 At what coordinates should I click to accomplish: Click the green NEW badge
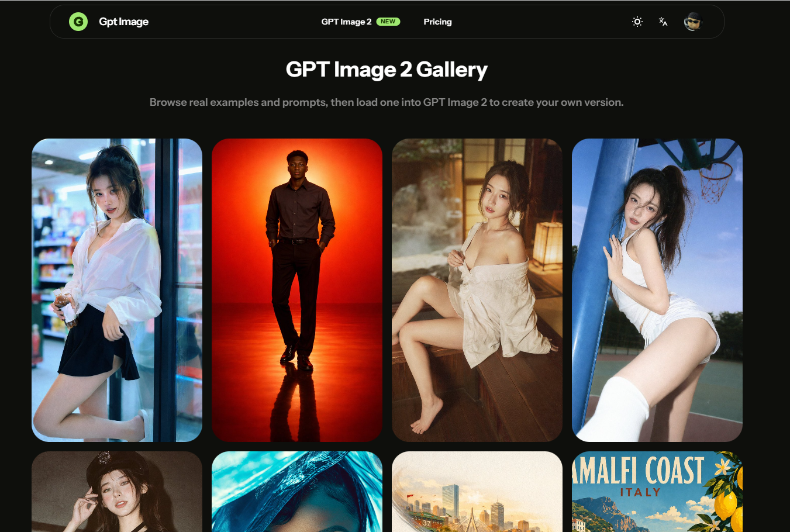click(x=387, y=21)
